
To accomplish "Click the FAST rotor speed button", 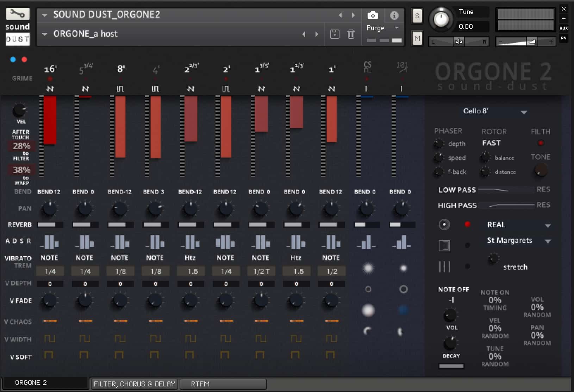I will point(491,143).
